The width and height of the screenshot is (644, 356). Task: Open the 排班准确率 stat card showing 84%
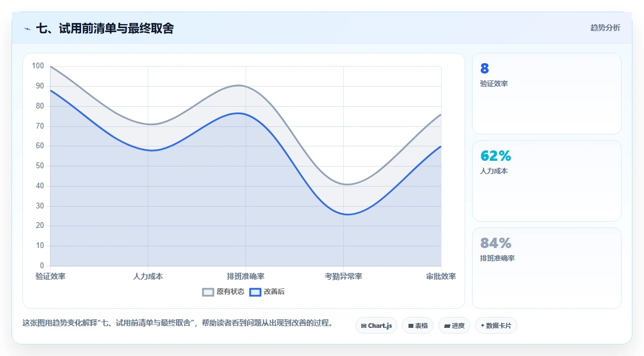(x=547, y=268)
